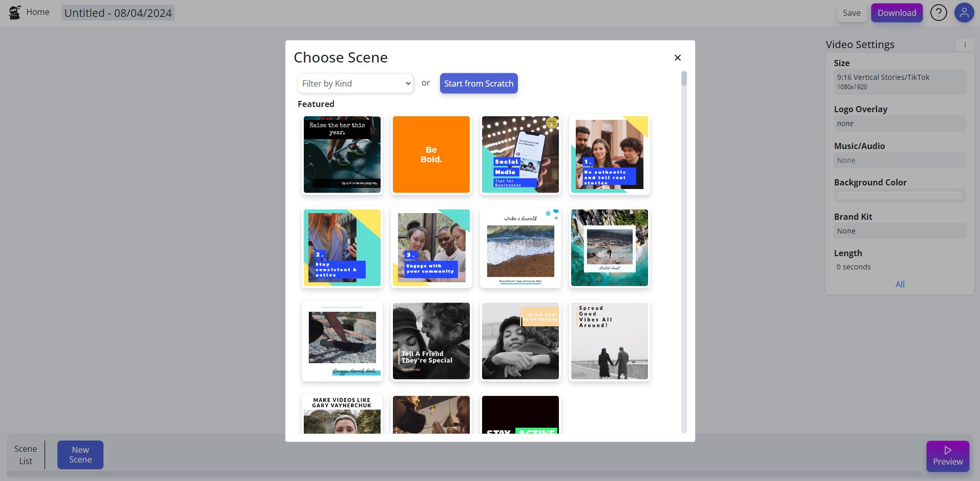Open the help question mark icon
This screenshot has width=980, height=481.
tap(939, 13)
